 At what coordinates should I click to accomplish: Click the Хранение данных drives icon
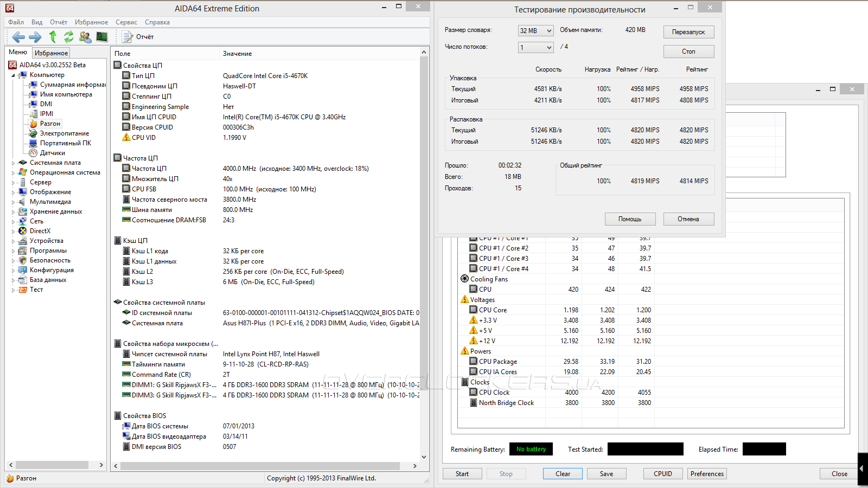pyautogui.click(x=23, y=211)
